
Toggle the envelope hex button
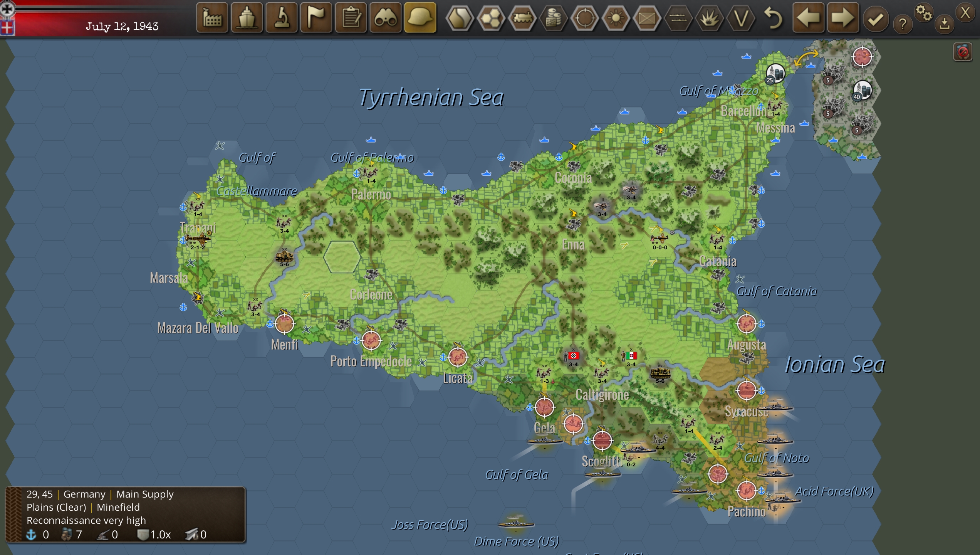(647, 18)
